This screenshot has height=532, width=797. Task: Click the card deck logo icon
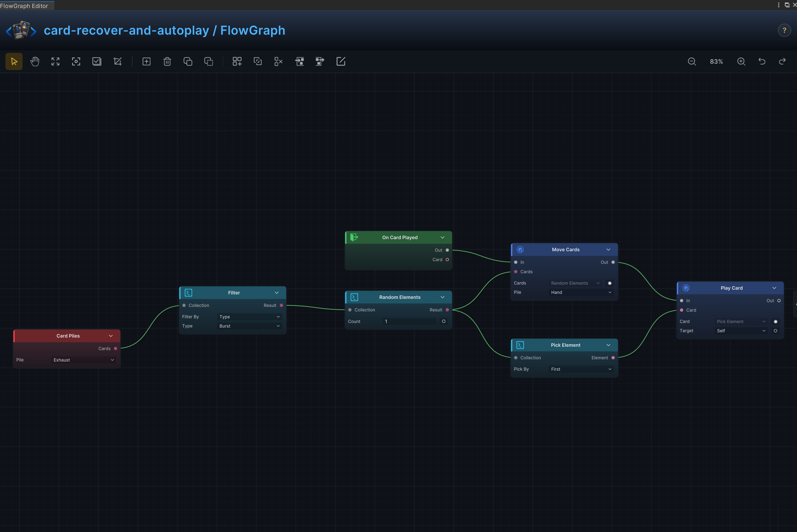[x=21, y=30]
